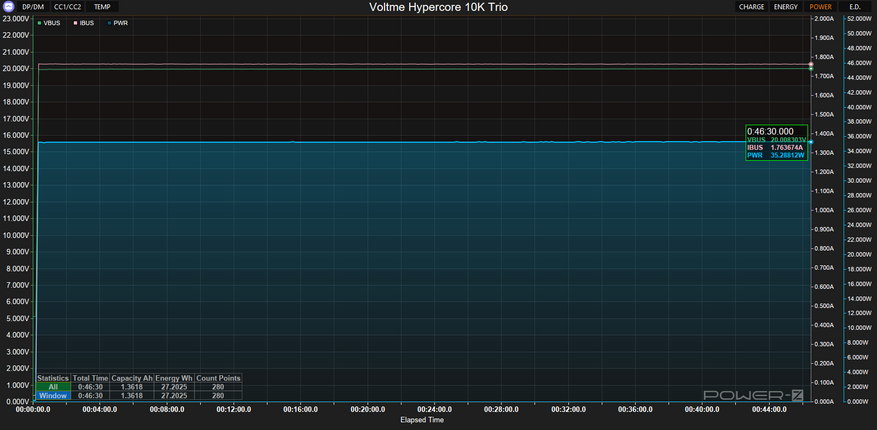This screenshot has height=430, width=877.
Task: Toggle the IBUS legend marker
Action: [76, 21]
